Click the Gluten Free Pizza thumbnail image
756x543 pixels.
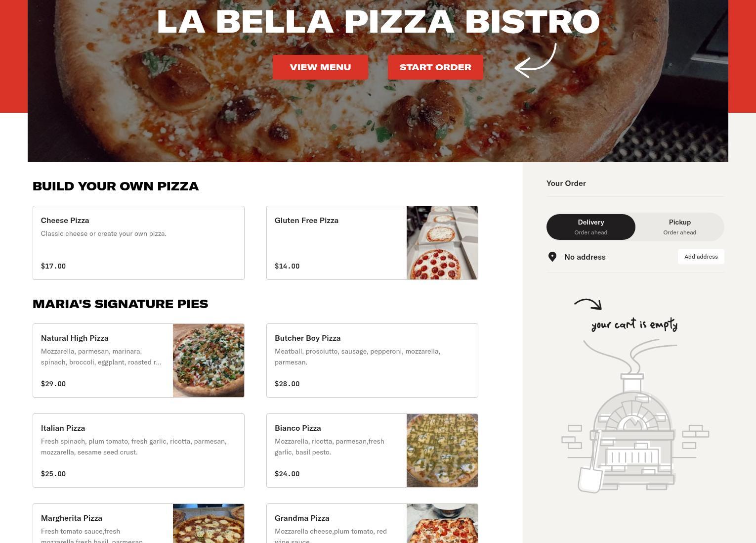(442, 243)
